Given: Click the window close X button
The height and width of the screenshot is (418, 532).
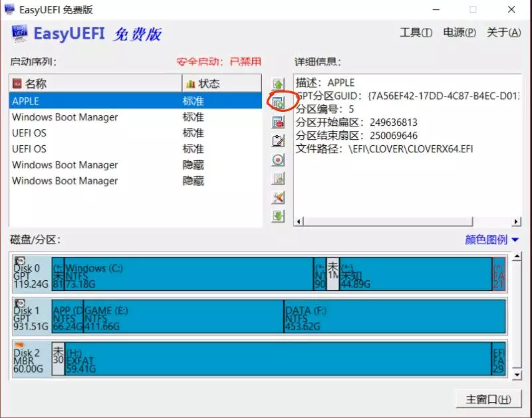Looking at the screenshot, I should tap(511, 9).
